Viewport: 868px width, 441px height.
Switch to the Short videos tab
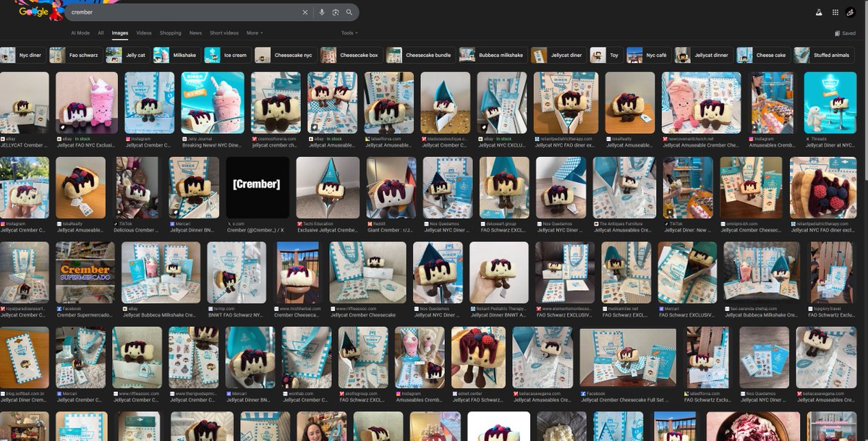(x=224, y=33)
